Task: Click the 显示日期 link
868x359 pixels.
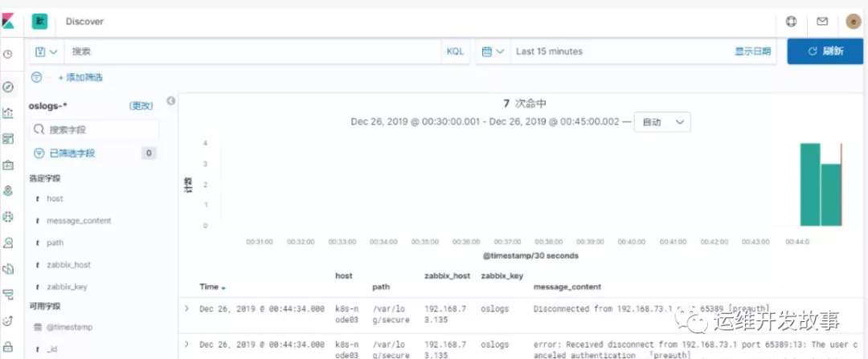Action: point(752,51)
